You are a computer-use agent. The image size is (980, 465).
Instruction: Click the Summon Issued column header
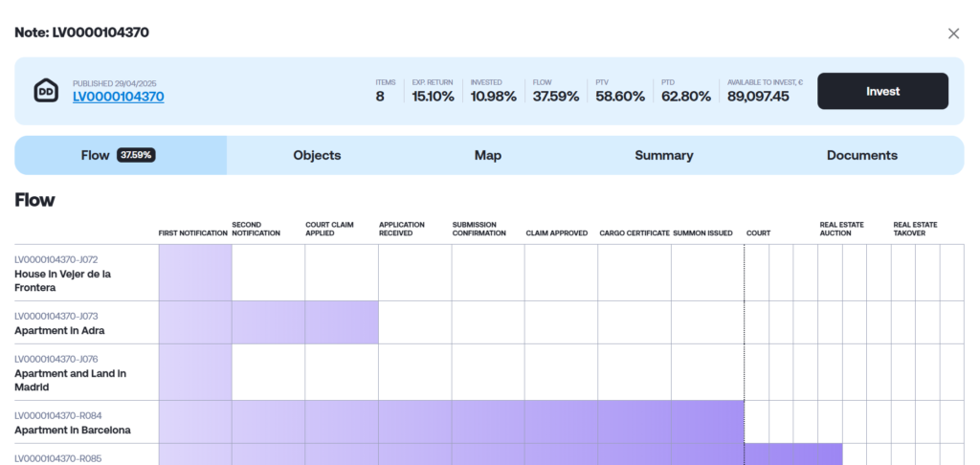pyautogui.click(x=702, y=233)
